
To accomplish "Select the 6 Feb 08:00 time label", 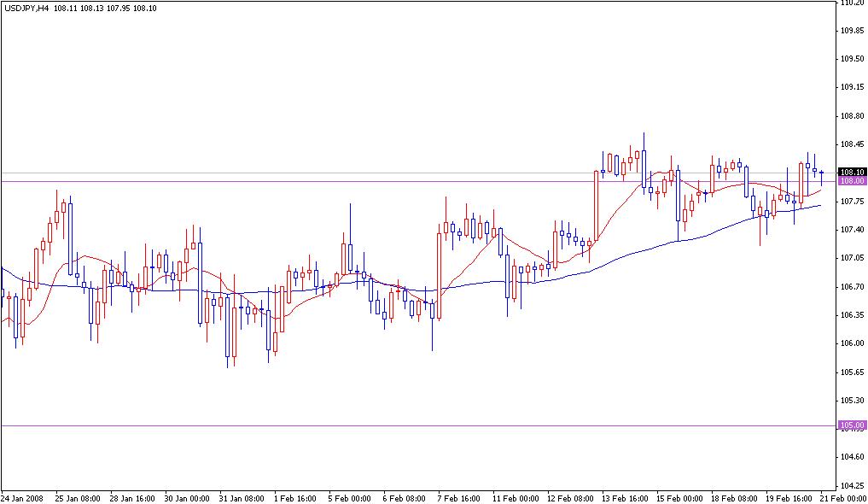I will coord(404,499).
